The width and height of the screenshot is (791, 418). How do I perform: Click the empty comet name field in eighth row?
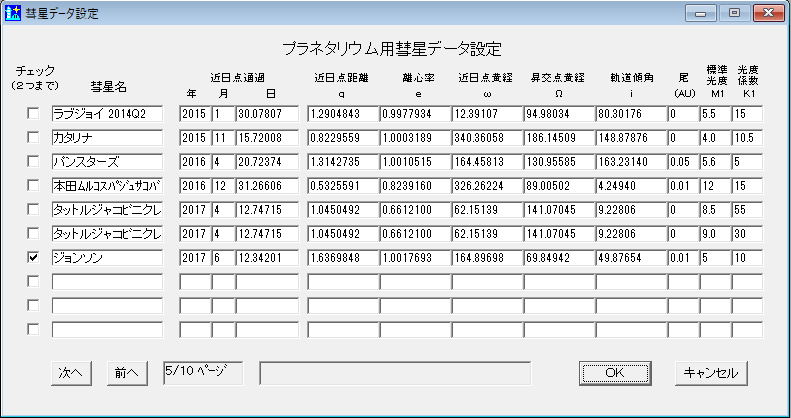point(106,282)
